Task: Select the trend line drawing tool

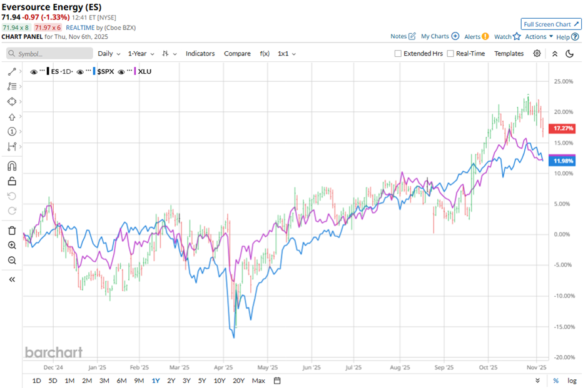Action: point(12,71)
